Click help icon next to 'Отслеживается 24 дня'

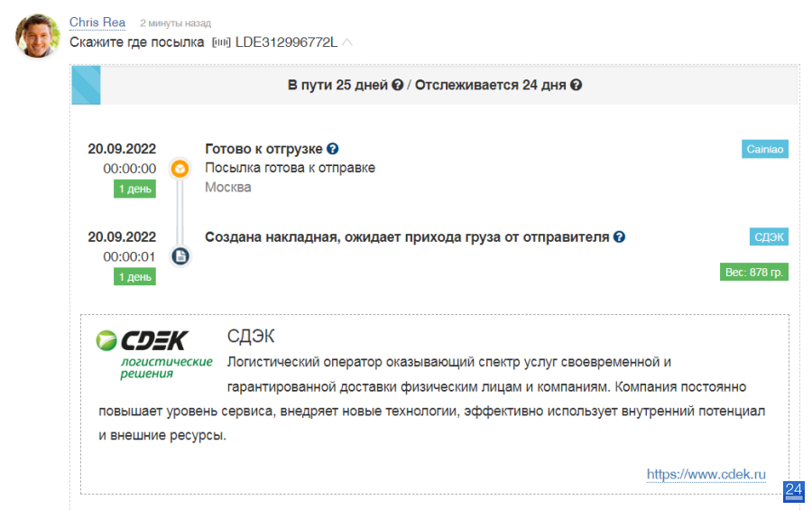click(x=576, y=85)
